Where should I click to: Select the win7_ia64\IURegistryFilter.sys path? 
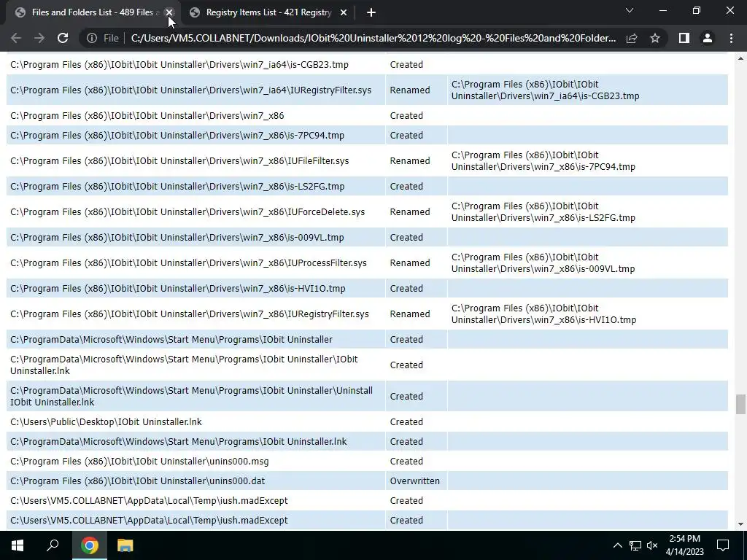190,90
